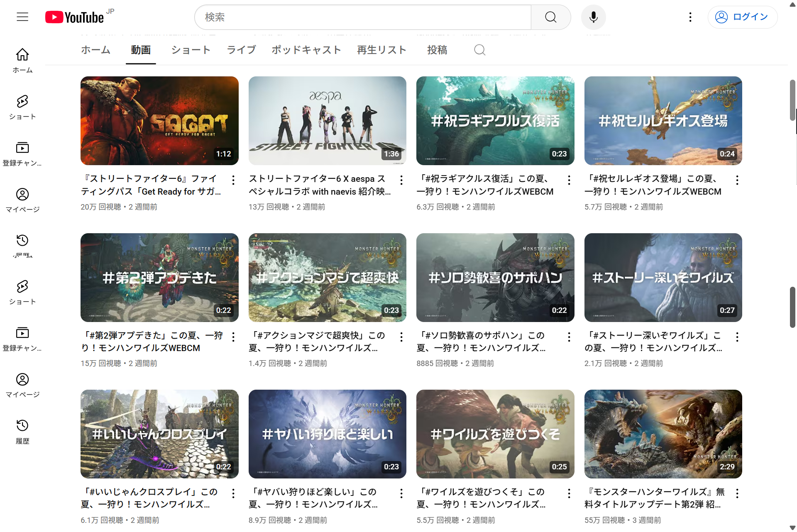Click the page's vertical scrollbar thumb
797x532 pixels.
792,100
